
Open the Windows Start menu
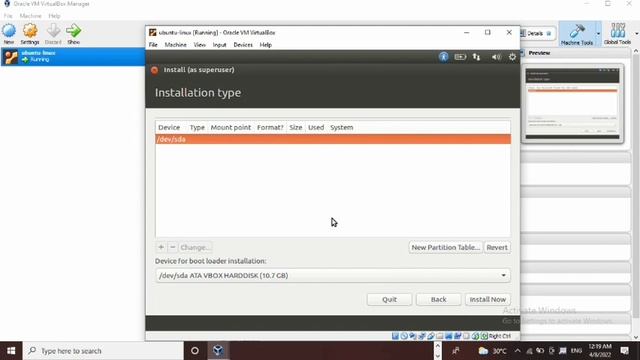pos(11,351)
